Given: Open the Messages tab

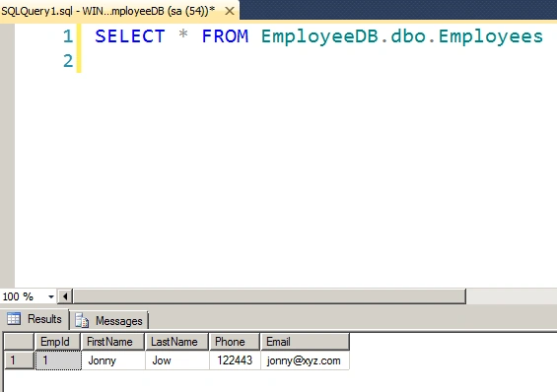Looking at the screenshot, I should 110,321.
